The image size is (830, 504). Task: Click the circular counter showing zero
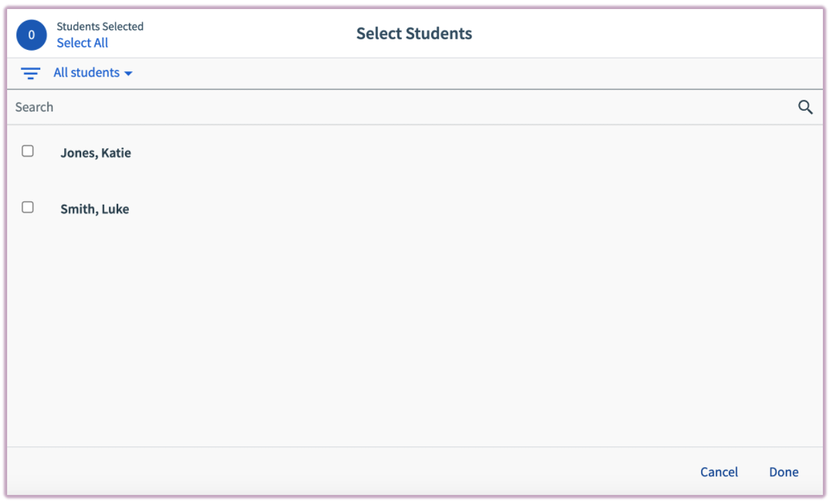click(31, 35)
